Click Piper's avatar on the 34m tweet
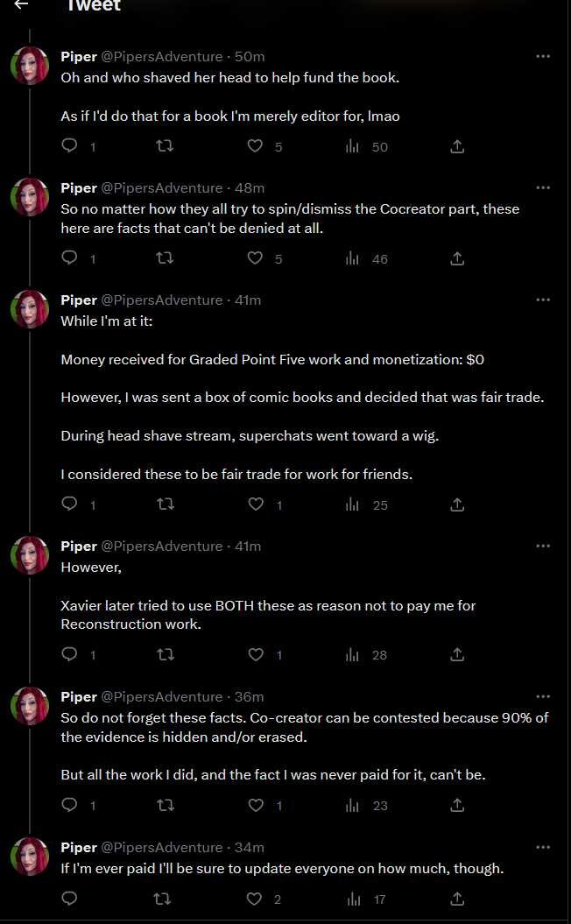571x924 pixels. [x=30, y=857]
